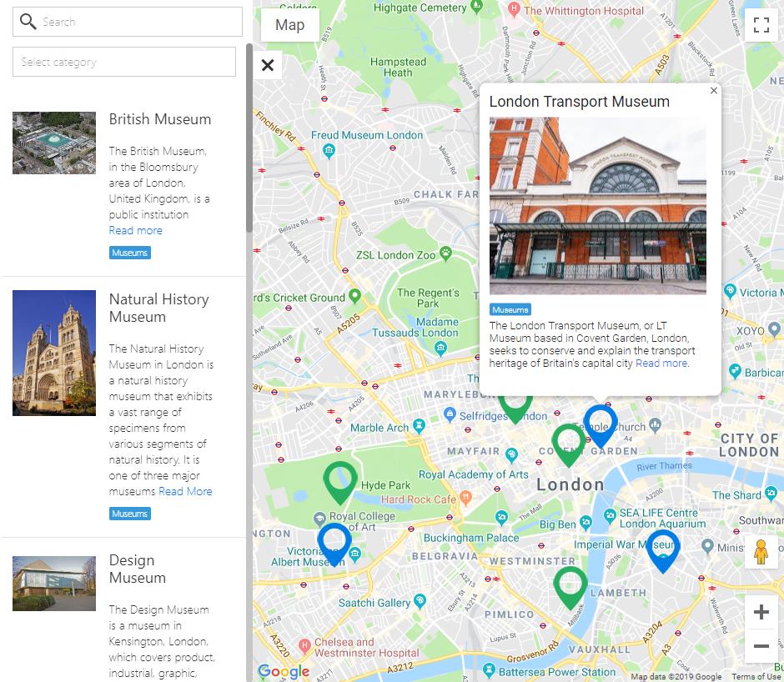Click Saatchi Gallery map icon
The height and width of the screenshot is (682, 784).
pyautogui.click(x=420, y=601)
